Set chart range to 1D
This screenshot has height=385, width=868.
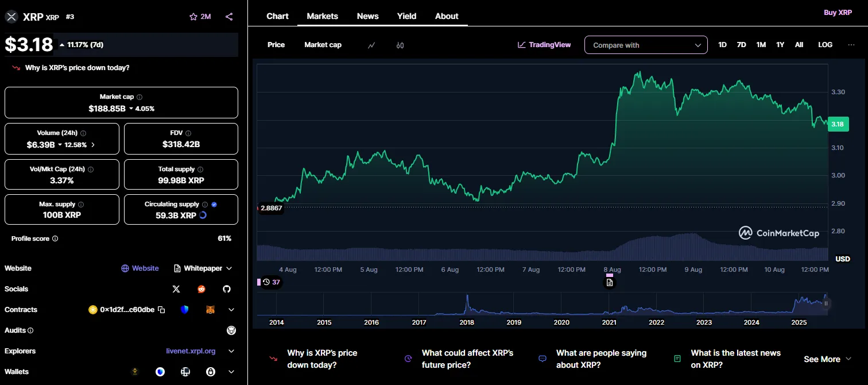(x=722, y=45)
